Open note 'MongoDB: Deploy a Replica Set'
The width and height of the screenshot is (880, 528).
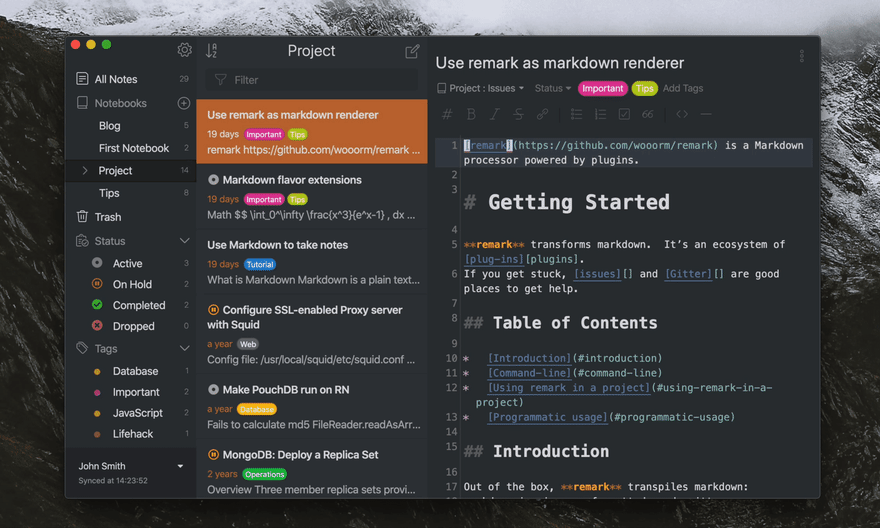pos(312,471)
